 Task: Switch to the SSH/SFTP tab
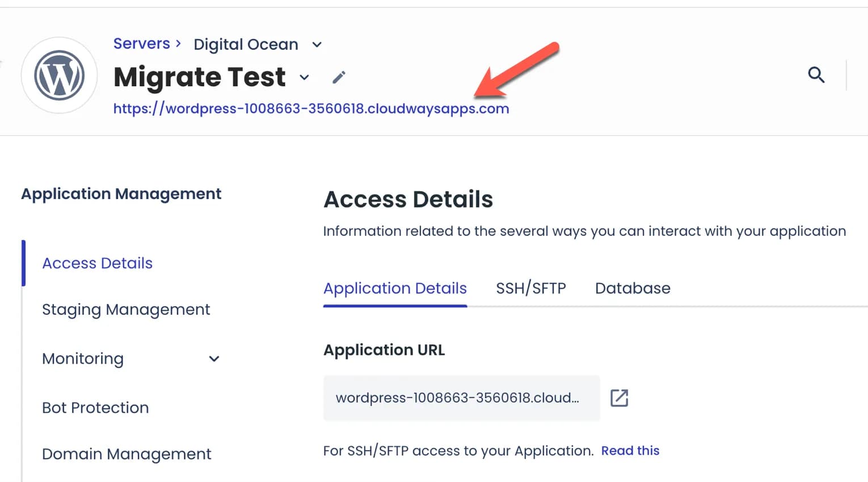pyautogui.click(x=530, y=288)
